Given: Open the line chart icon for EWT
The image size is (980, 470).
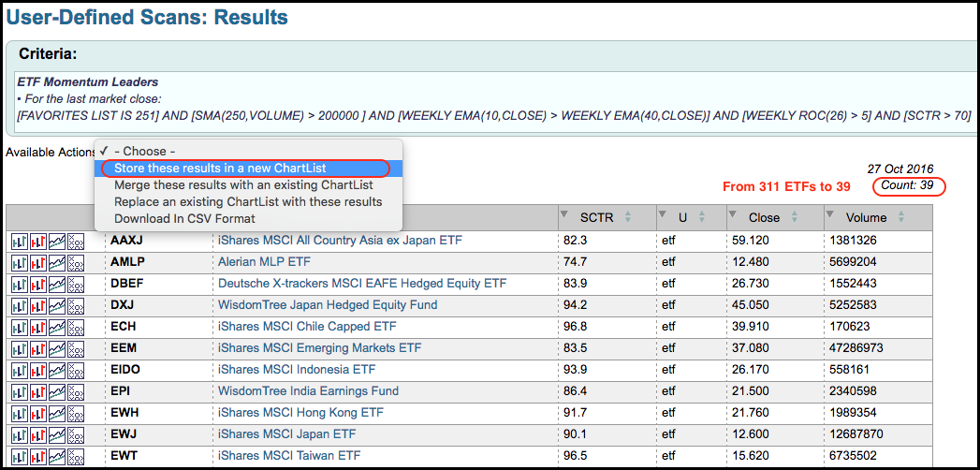Looking at the screenshot, I should click(57, 456).
